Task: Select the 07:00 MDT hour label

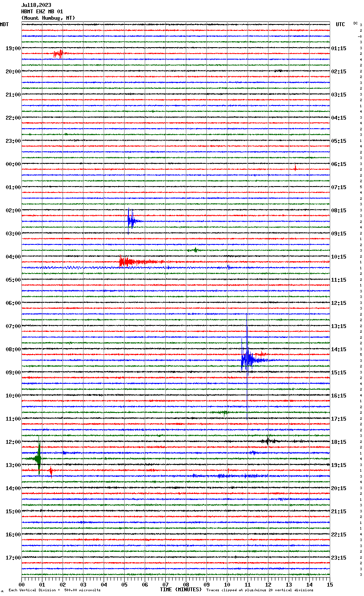Action: (13, 326)
